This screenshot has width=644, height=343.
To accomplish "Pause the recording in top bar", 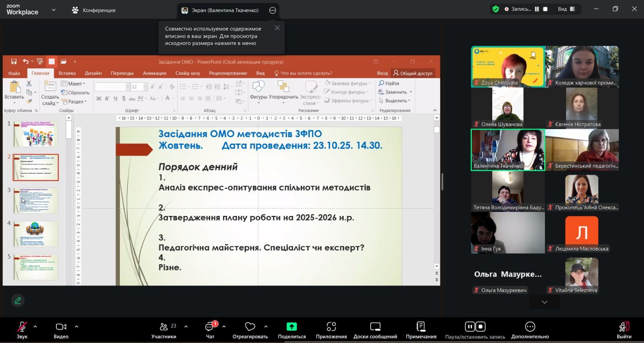I will (x=537, y=9).
